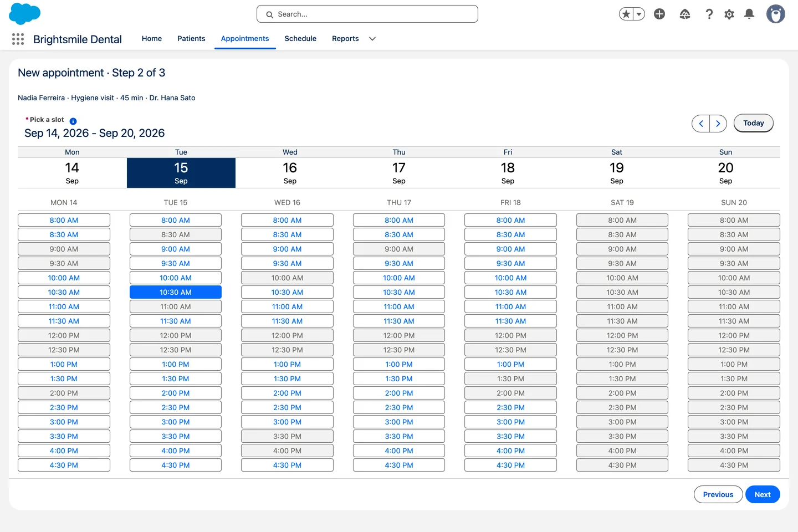The width and height of the screenshot is (798, 532).
Task: Open the Global Actions plus icon
Action: point(659,14)
